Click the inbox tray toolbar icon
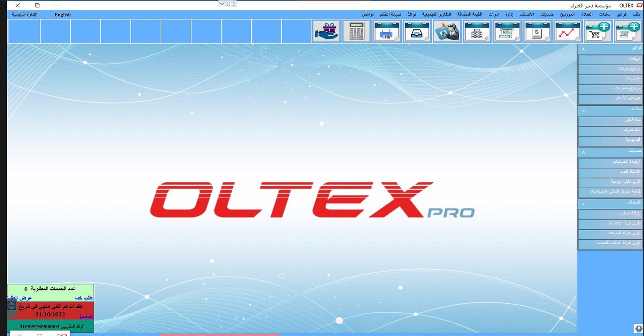This screenshot has width=644, height=336. [417, 31]
